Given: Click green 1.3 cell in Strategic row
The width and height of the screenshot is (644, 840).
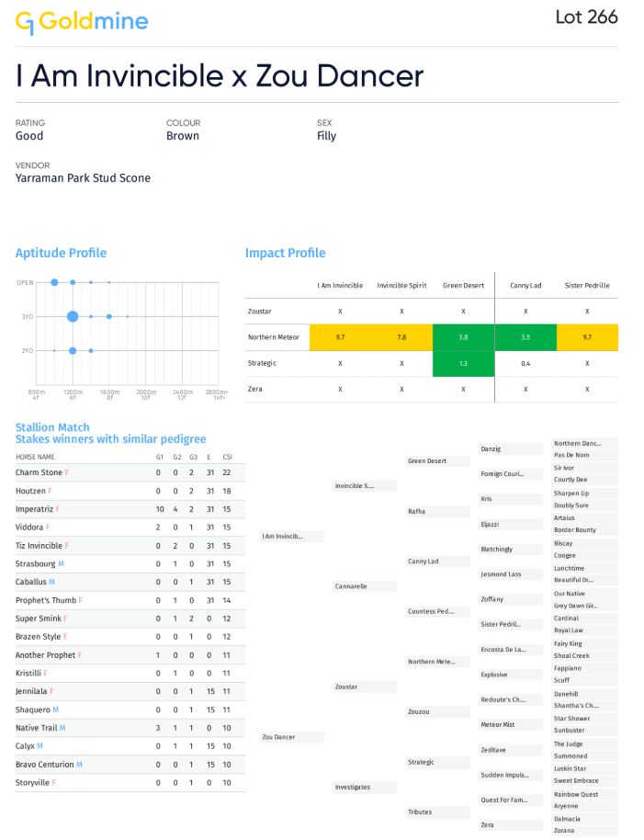Looking at the screenshot, I should point(464,364).
